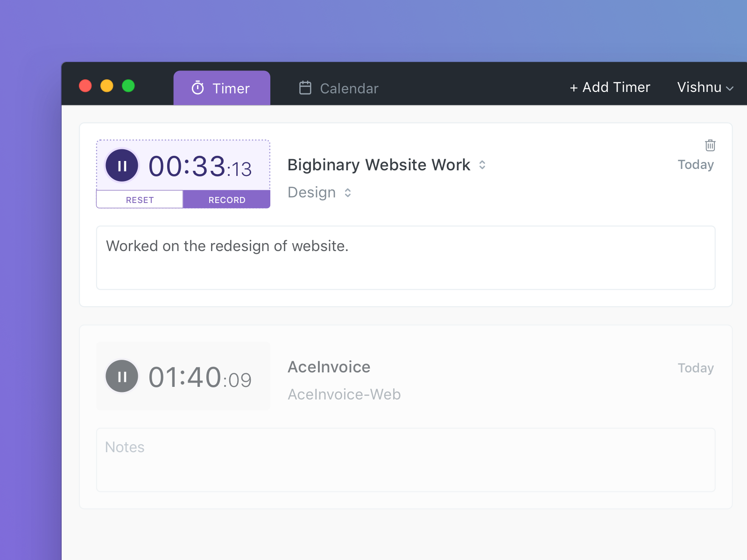The width and height of the screenshot is (747, 560).
Task: Toggle RECORD on the active timer
Action: [226, 200]
